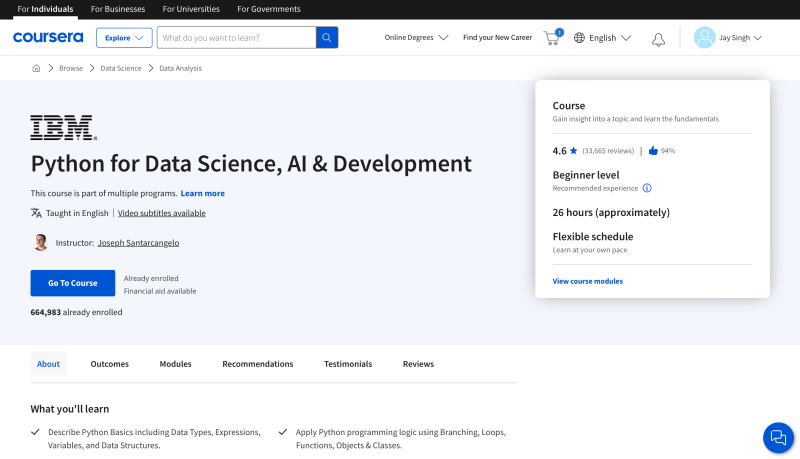Click the Recommended experience info icon

(x=647, y=188)
